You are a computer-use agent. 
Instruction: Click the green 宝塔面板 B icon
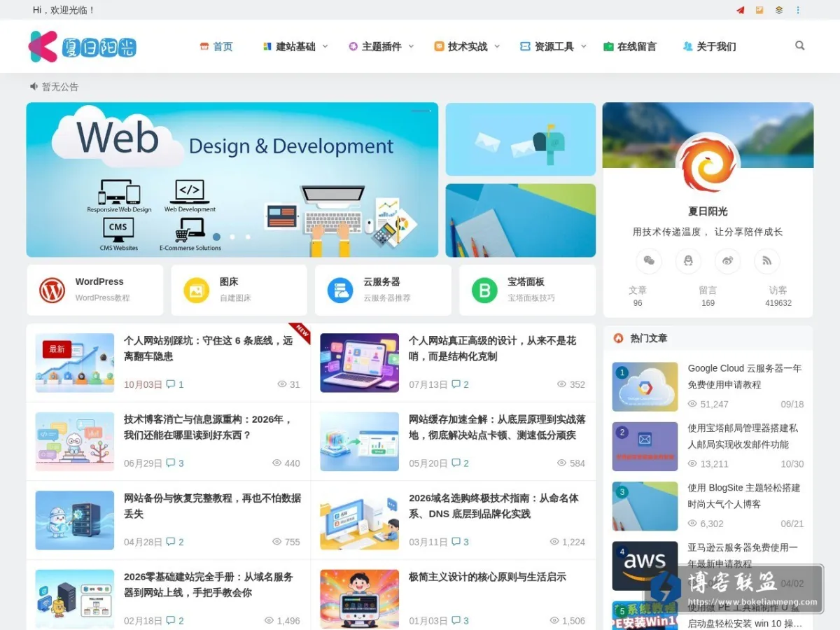(x=484, y=290)
